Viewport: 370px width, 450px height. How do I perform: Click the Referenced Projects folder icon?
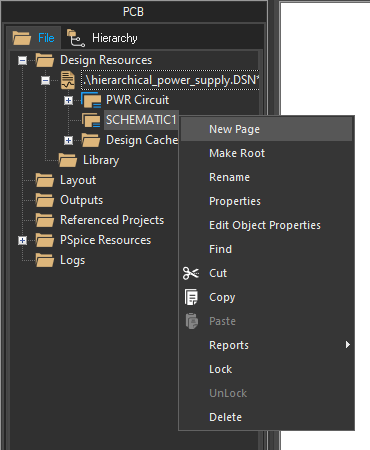pos(45,220)
